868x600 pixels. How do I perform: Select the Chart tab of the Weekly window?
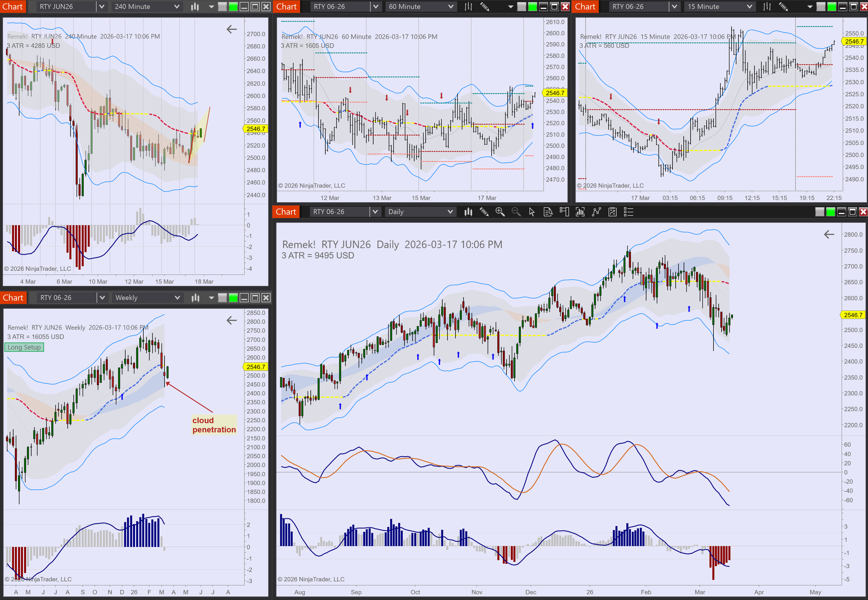click(x=13, y=298)
